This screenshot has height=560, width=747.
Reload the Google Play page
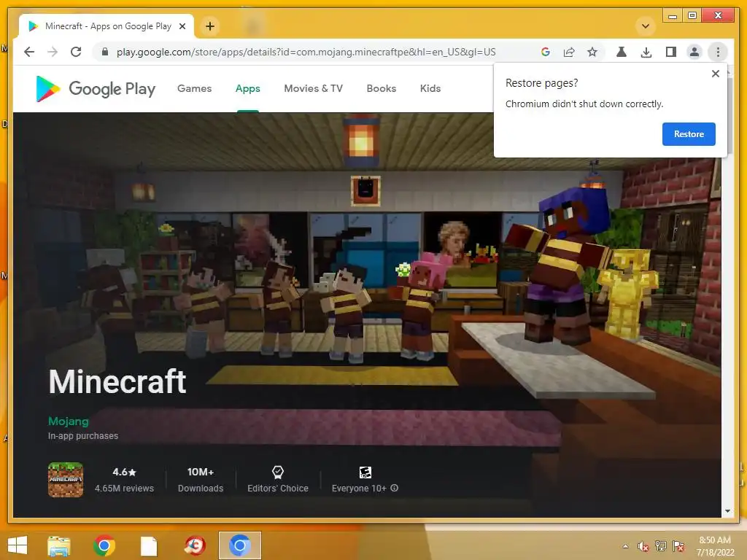click(x=76, y=52)
